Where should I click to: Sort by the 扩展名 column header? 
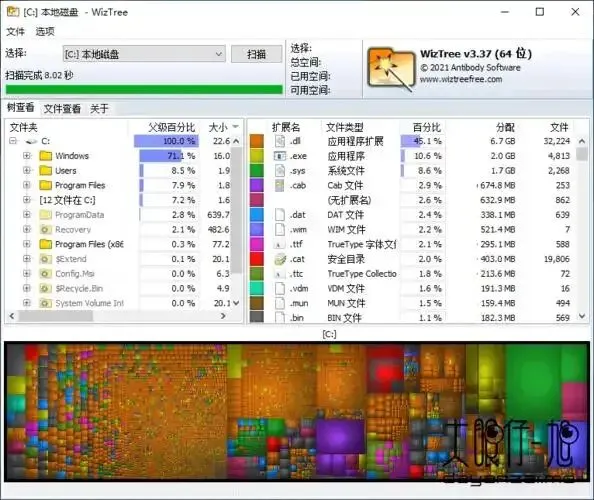coord(286,127)
